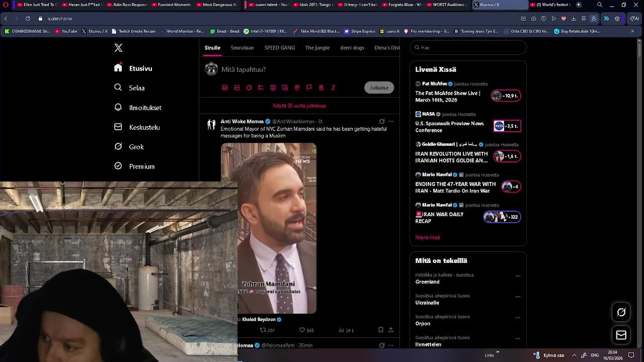644x362 pixels.
Task: Open more options for Ihmettelen trend
Action: [x=518, y=338]
